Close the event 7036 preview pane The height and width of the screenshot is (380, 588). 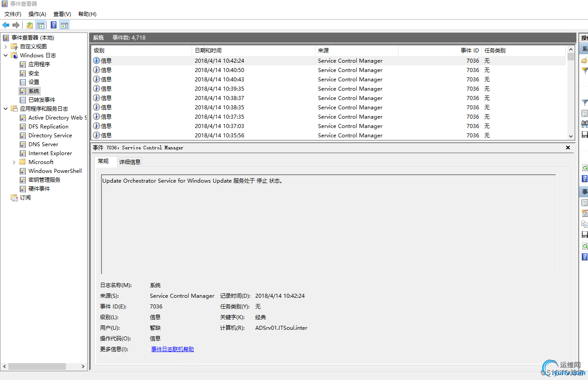click(x=568, y=148)
